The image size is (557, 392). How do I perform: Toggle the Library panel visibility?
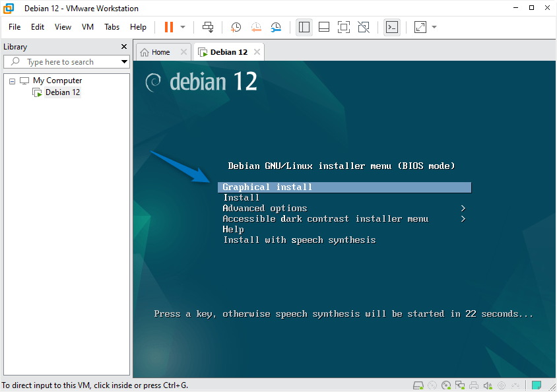pos(304,27)
